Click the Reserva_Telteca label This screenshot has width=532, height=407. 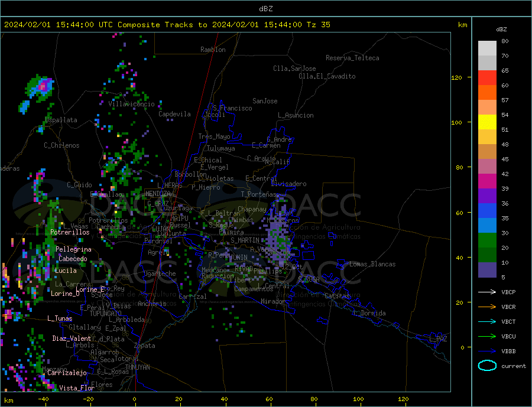[x=352, y=58]
